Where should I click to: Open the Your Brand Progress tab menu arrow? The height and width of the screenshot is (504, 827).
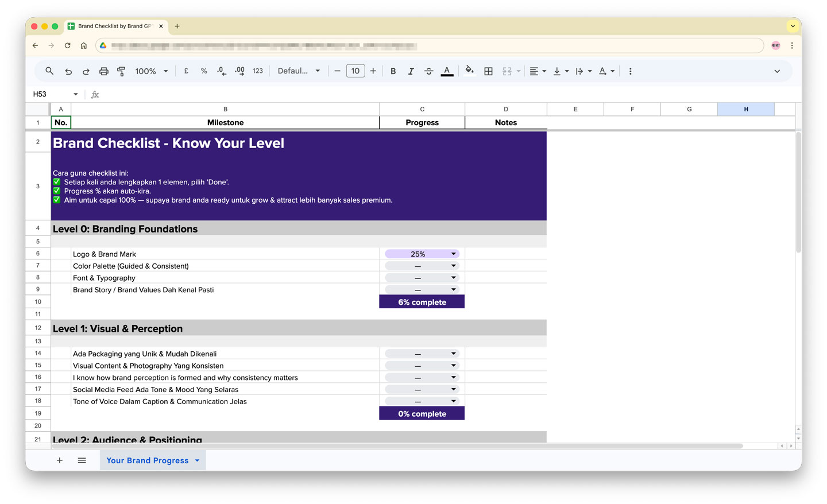pyautogui.click(x=197, y=460)
